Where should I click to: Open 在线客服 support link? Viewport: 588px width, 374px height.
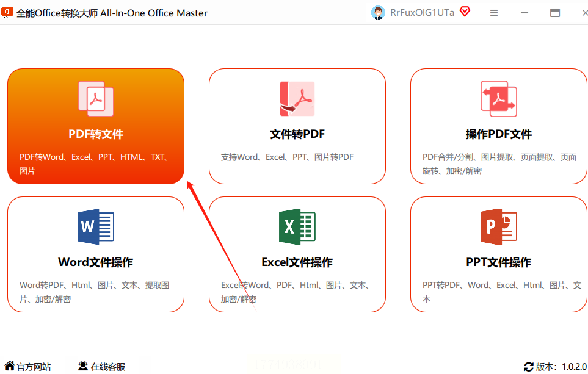pyautogui.click(x=108, y=367)
